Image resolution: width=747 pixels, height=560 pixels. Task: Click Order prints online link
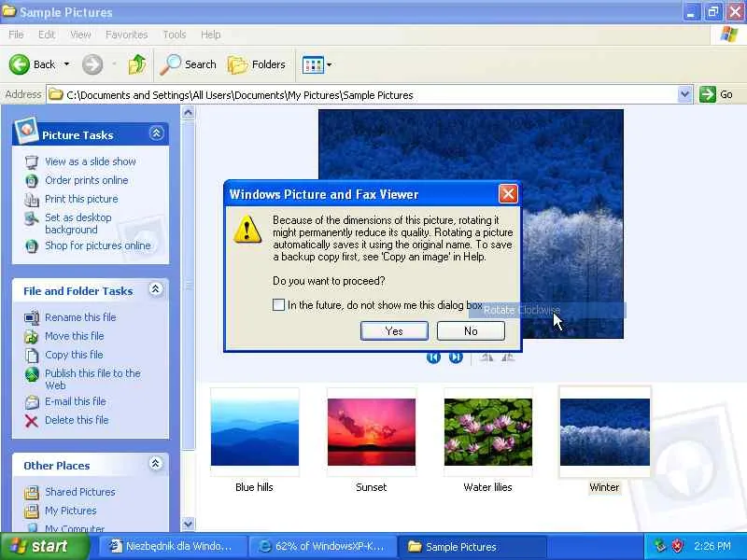87,180
